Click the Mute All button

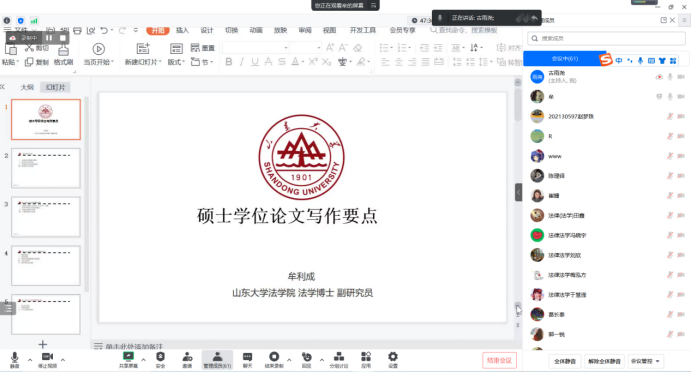click(x=565, y=361)
